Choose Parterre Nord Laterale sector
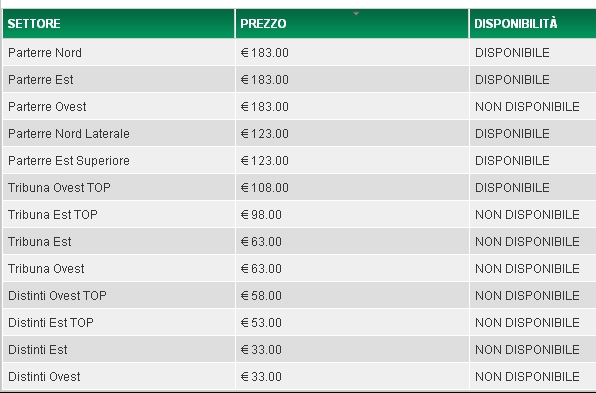This screenshot has height=393, width=596. click(69, 134)
